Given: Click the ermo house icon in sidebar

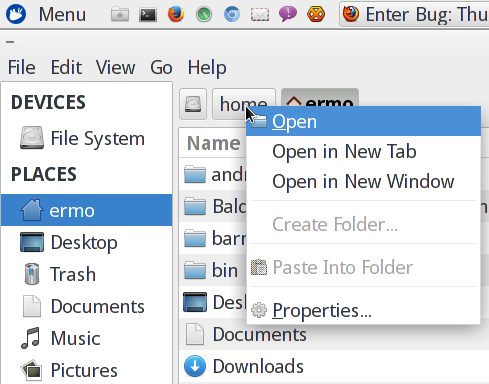Looking at the screenshot, I should click(32, 210).
